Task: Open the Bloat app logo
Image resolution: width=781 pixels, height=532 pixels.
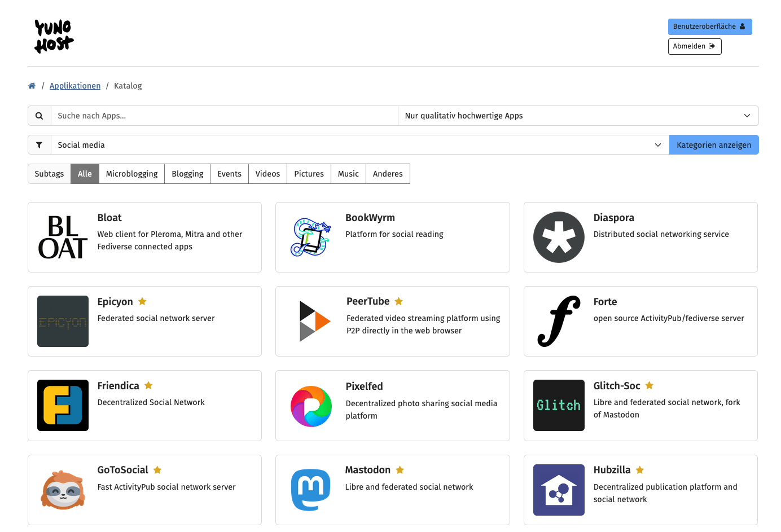Action: (x=63, y=237)
